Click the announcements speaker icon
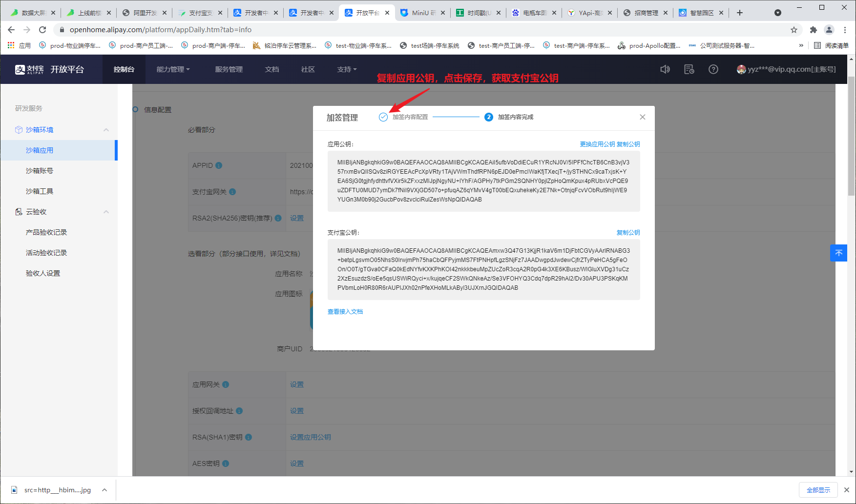The image size is (856, 504). click(x=665, y=69)
